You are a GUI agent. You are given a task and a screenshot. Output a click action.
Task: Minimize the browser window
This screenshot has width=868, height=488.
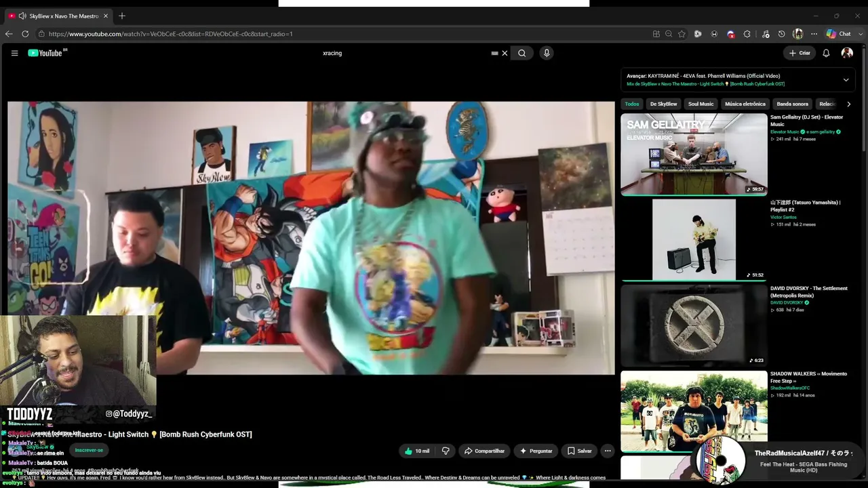tap(816, 16)
